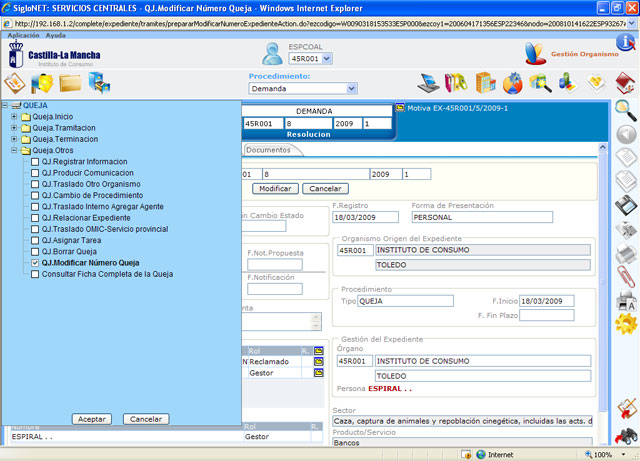Click Cancelar in the tree panel
Viewport: 640px width, 461px height.
click(146, 419)
